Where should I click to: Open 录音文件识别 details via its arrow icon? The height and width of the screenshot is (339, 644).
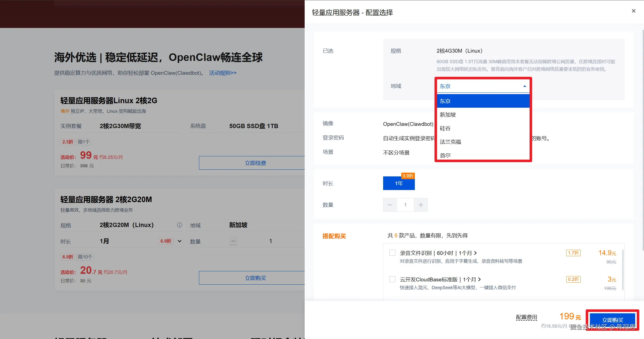(475, 253)
